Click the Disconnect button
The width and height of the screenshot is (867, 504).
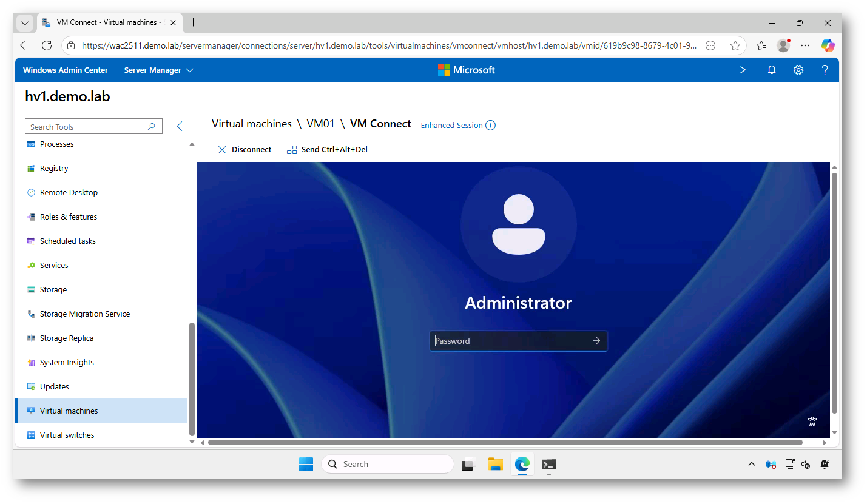coord(245,150)
